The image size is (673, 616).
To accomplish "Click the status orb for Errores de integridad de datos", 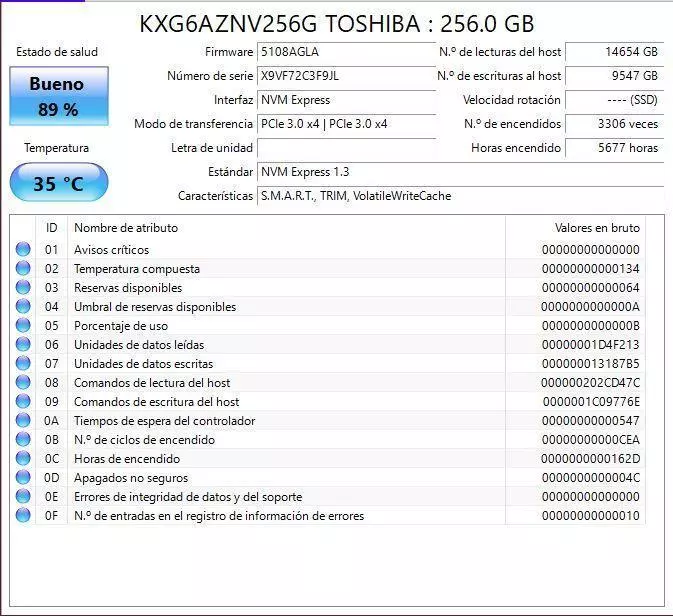I will click(x=23, y=496).
